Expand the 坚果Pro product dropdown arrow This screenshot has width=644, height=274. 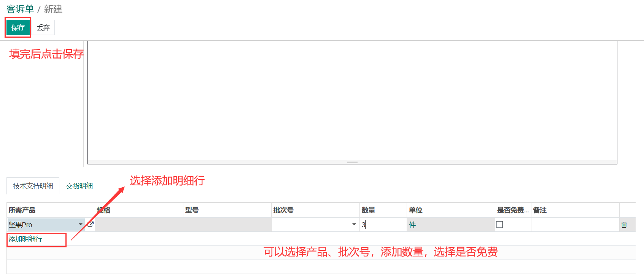pyautogui.click(x=80, y=225)
